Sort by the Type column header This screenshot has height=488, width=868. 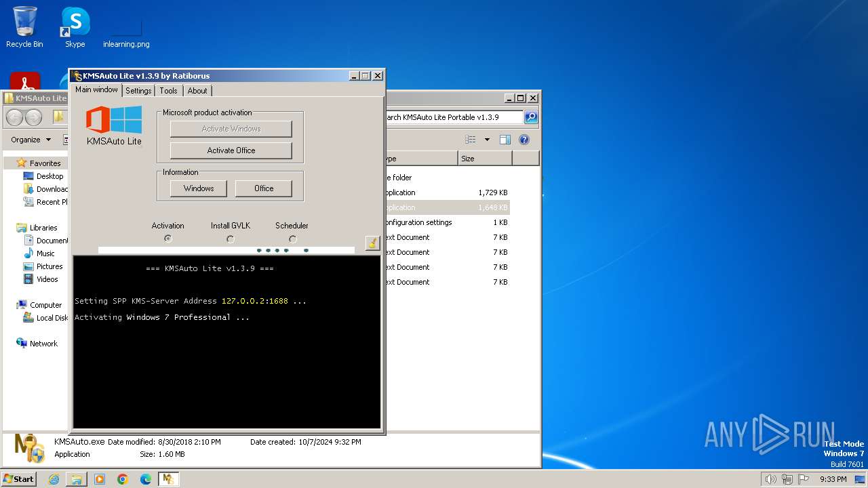tap(420, 159)
